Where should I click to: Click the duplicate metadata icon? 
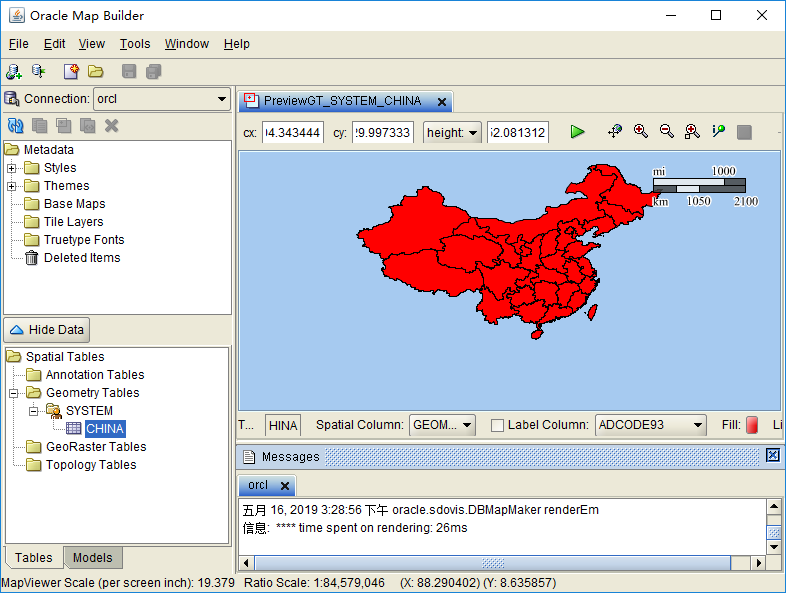[88, 126]
